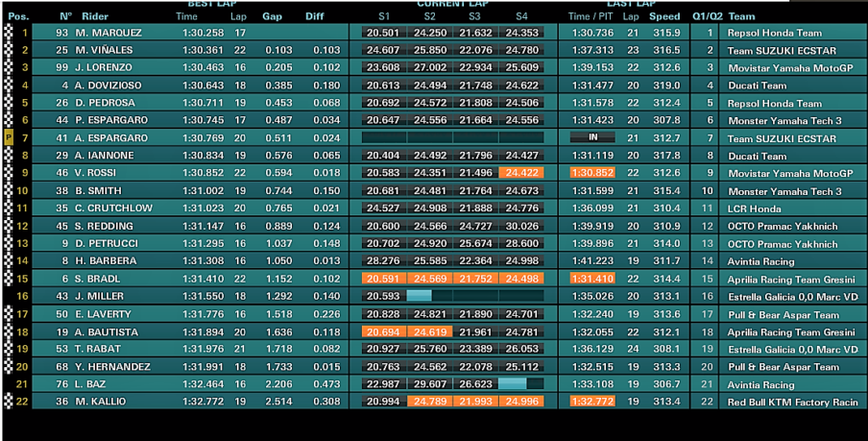Click J. Miller's S2 sector progress bar

[419, 296]
